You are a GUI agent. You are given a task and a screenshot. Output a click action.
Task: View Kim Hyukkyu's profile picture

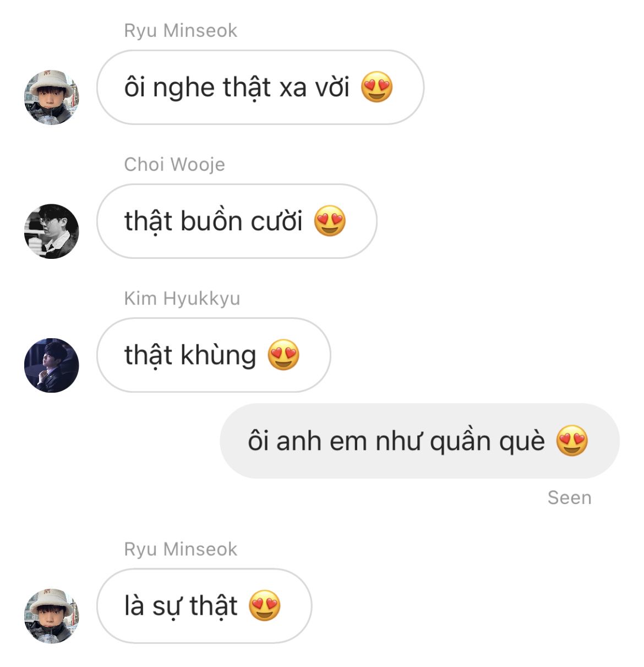click(x=52, y=365)
